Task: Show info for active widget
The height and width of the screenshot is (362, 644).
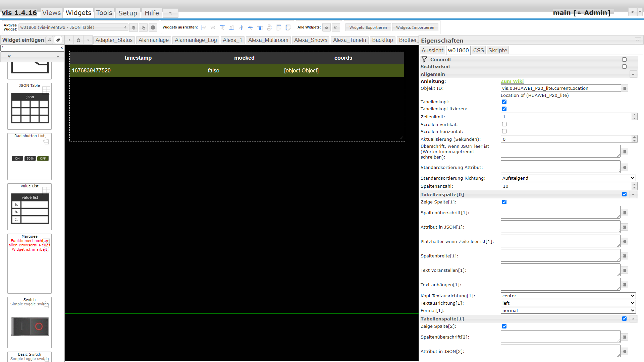Action: tap(153, 27)
